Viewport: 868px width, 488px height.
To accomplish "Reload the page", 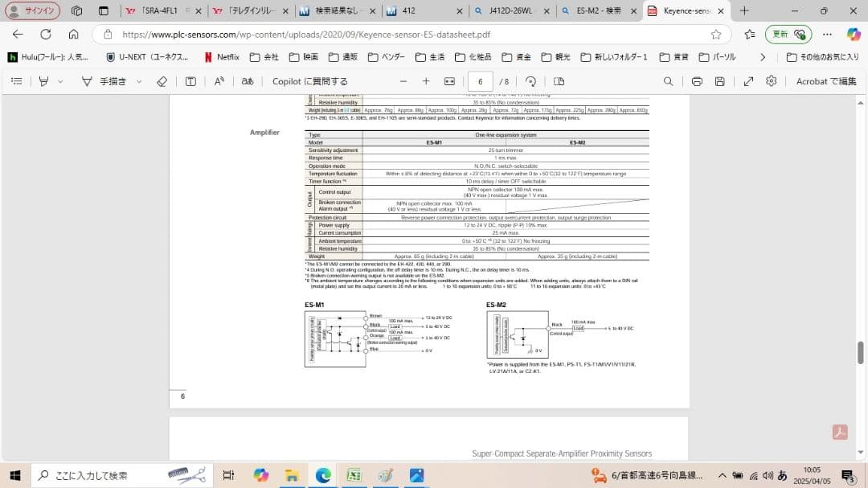I will coord(45,35).
